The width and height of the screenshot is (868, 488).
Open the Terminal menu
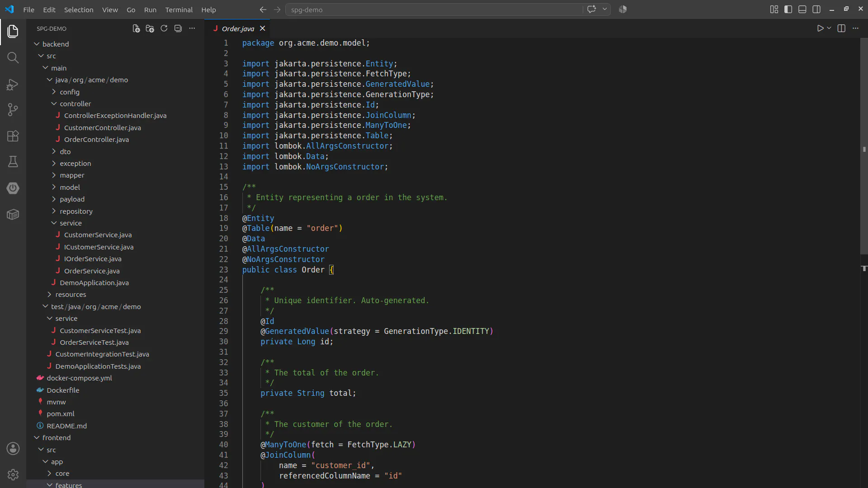[x=179, y=9]
